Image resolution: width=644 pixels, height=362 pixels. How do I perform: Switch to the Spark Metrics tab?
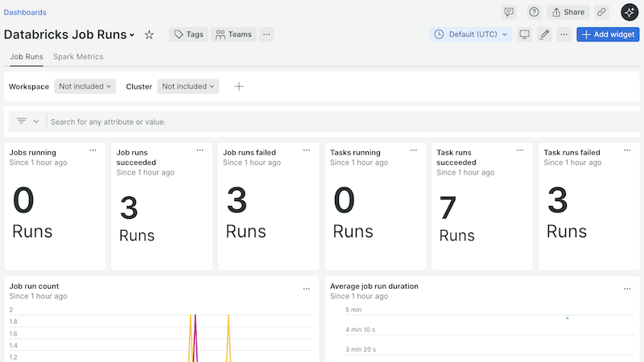tap(78, 57)
